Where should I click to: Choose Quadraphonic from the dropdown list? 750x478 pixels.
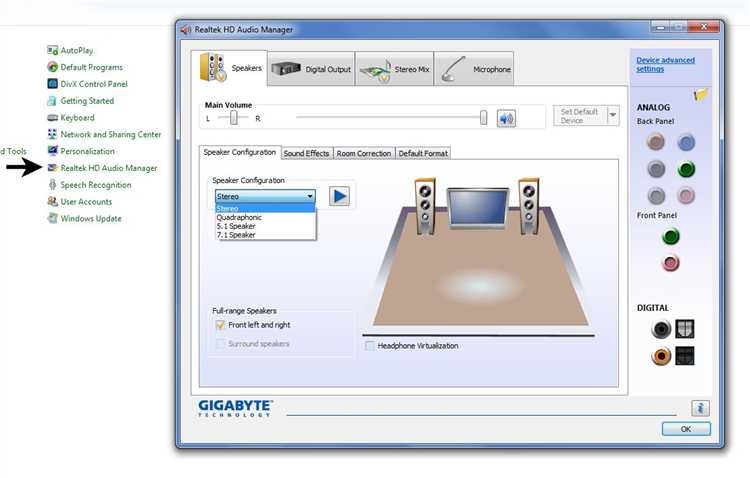265,217
